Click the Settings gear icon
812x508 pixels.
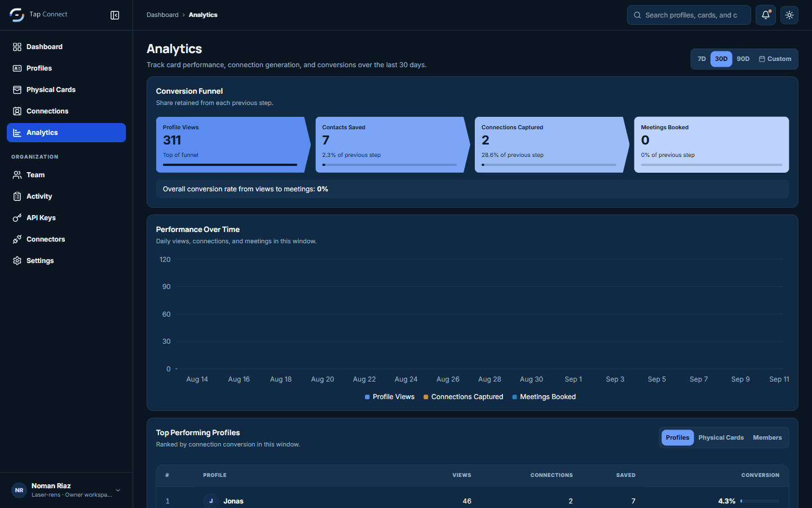pyautogui.click(x=17, y=261)
